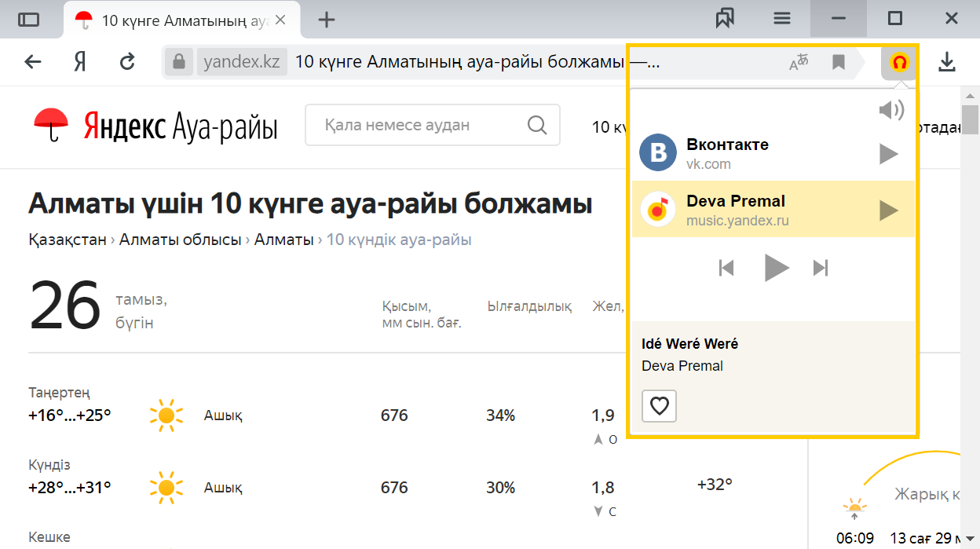Viewport: 980px width, 549px height.
Task: Bookmark this page
Action: [x=839, y=62]
